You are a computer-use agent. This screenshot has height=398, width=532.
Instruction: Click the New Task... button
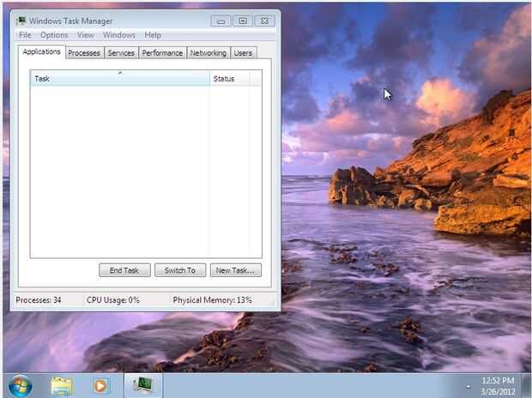235,270
